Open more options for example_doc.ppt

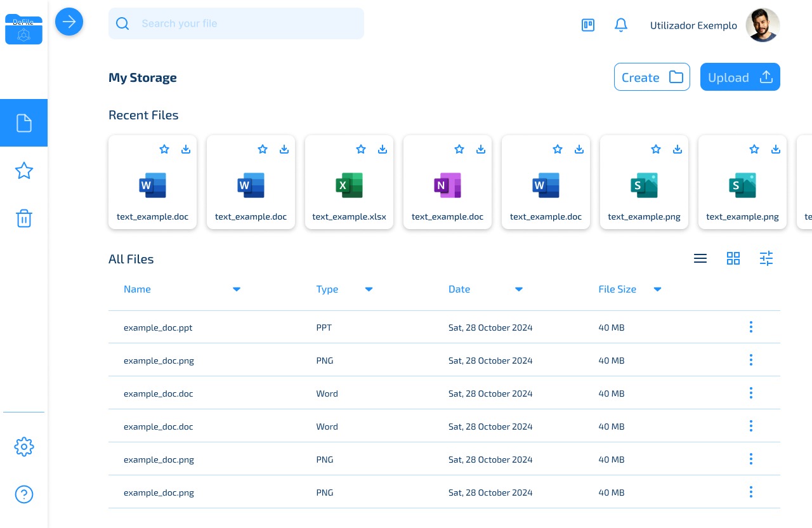click(x=751, y=327)
